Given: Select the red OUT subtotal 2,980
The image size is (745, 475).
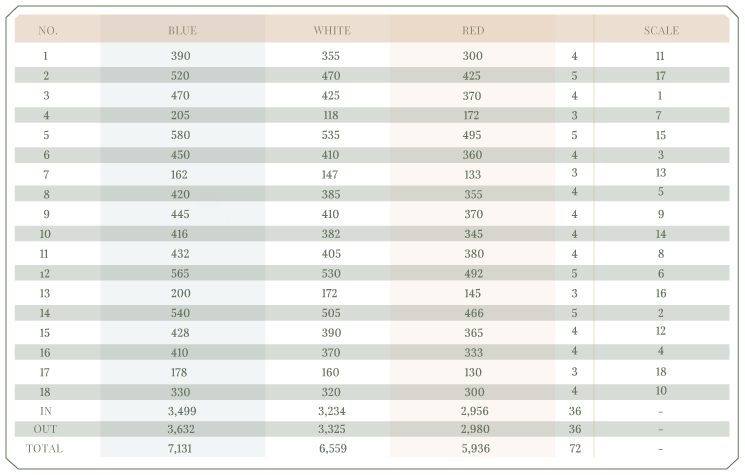Looking at the screenshot, I should coord(473,430).
